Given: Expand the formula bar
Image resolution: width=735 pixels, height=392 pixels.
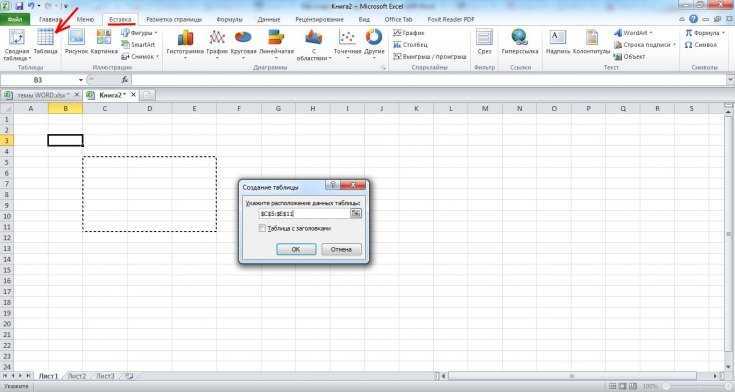Looking at the screenshot, I should click(x=730, y=80).
